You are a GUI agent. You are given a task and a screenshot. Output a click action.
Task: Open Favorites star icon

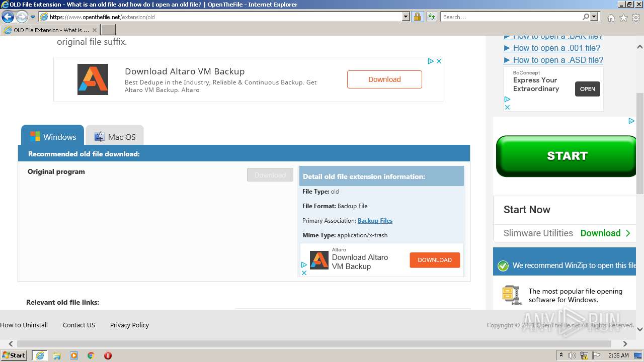pos(623,18)
